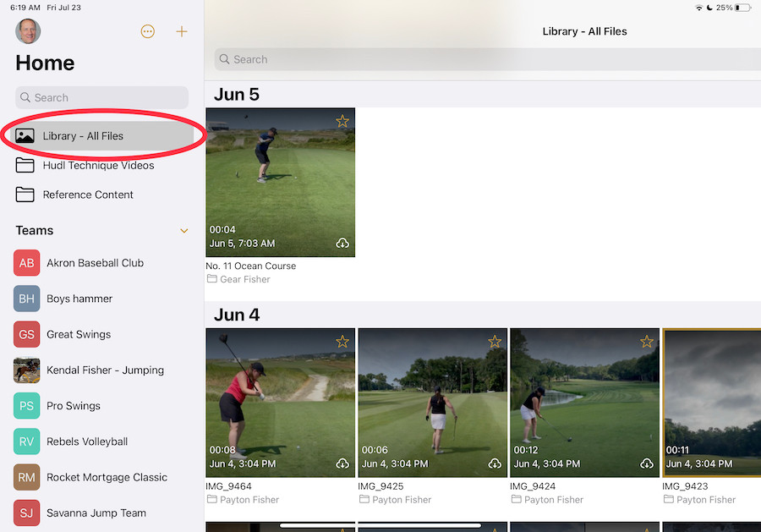Click Payton Fisher folder under IMG_9424

point(547,500)
